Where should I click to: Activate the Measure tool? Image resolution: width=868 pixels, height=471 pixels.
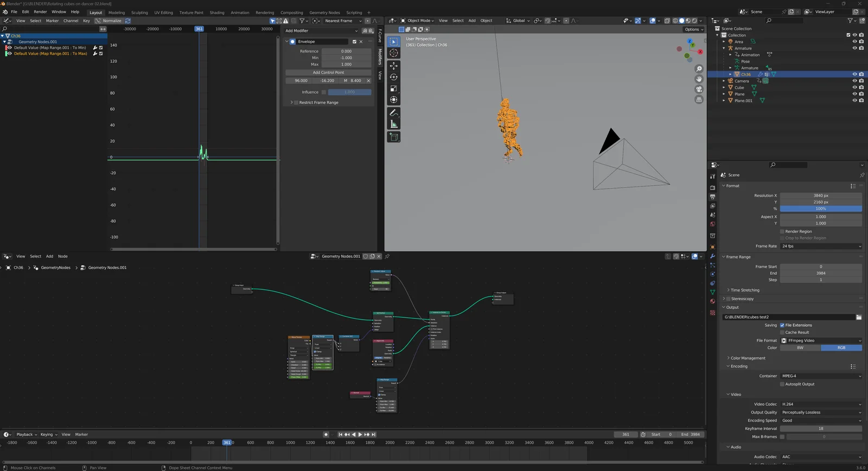pos(394,125)
